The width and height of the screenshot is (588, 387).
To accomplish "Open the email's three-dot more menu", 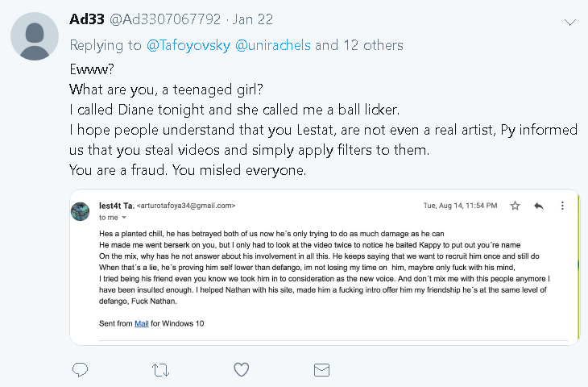I will coord(562,206).
